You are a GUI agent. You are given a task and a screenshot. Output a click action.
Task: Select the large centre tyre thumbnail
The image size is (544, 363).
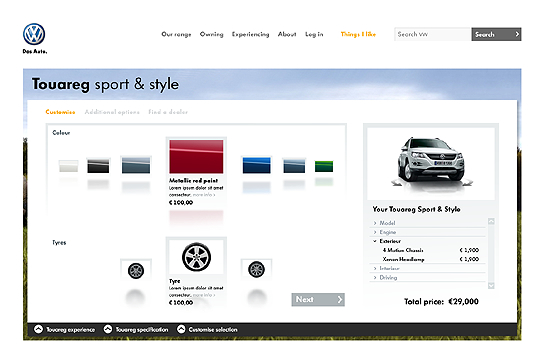pyautogui.click(x=196, y=257)
